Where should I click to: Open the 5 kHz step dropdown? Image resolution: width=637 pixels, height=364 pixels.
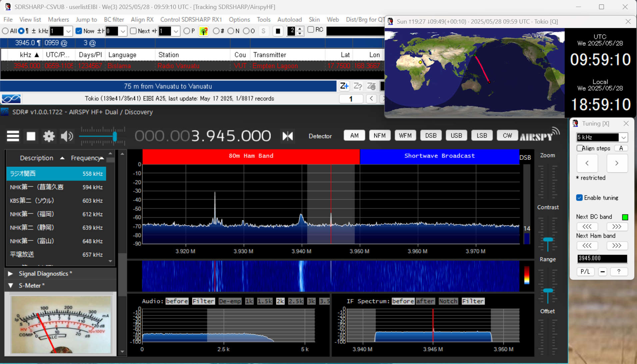623,137
